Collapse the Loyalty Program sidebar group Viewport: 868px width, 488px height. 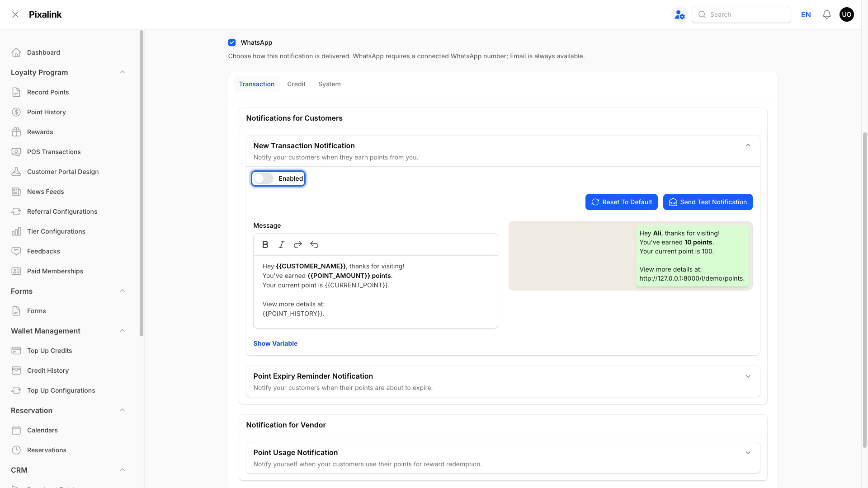tap(123, 72)
